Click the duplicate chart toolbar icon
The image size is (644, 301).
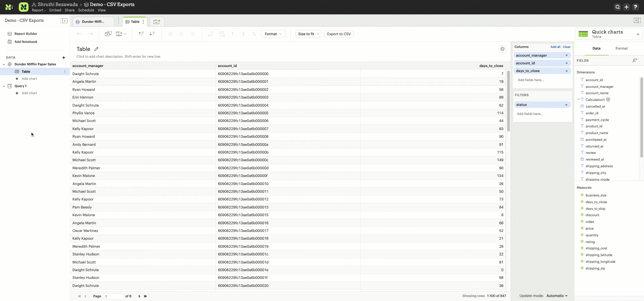(x=108, y=34)
